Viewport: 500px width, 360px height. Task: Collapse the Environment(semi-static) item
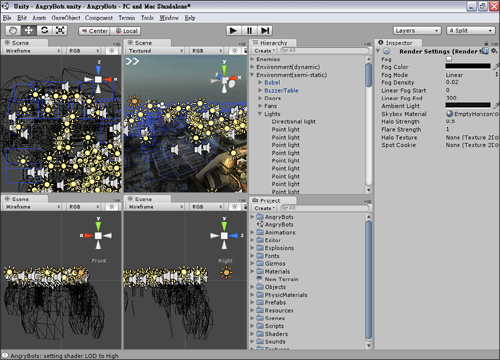pyautogui.click(x=252, y=75)
